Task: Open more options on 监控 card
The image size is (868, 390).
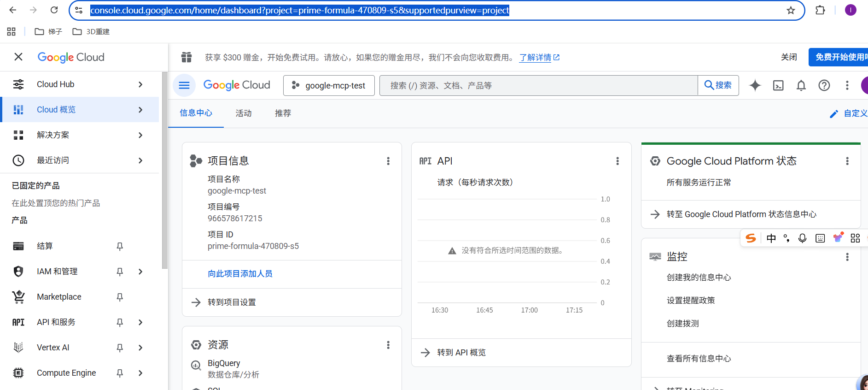Action: coord(847,257)
